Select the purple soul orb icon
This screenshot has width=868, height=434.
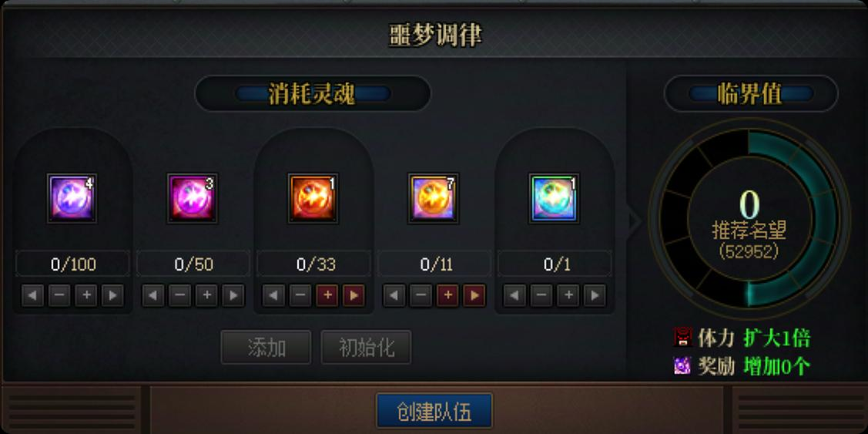(x=72, y=198)
